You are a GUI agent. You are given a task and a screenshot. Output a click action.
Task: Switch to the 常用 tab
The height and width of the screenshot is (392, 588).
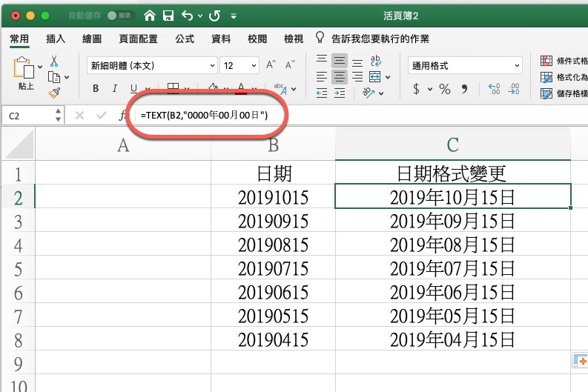pyautogui.click(x=19, y=39)
